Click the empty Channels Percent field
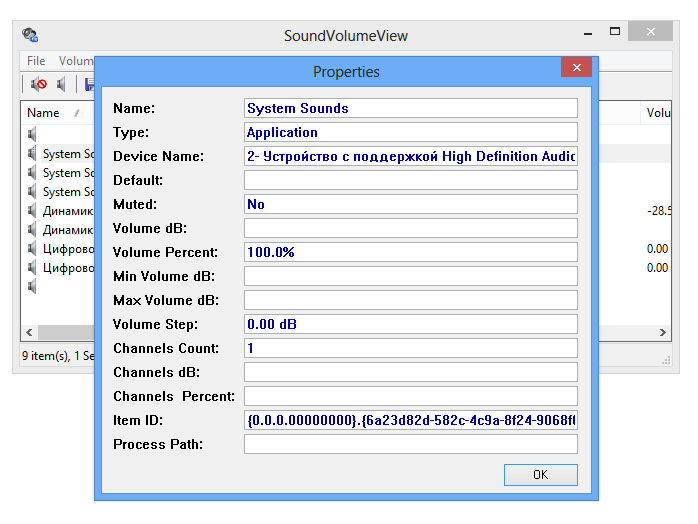Viewport: 698px width, 524px height. coord(411,397)
